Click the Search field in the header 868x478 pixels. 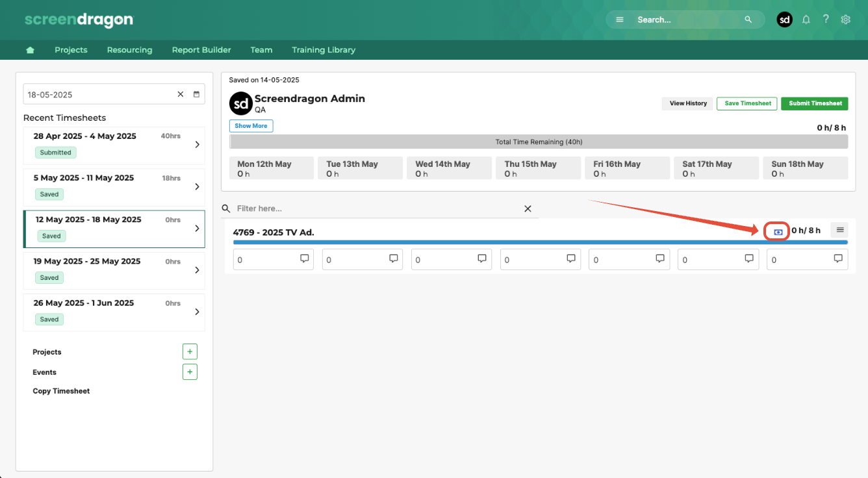[685, 19]
